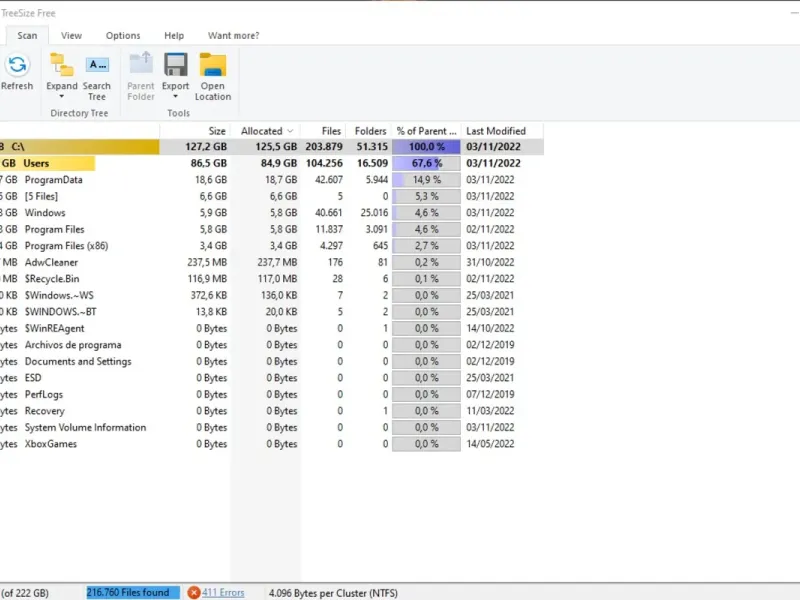800x600 pixels.
Task: Select the Program Files (x86) folder
Action: [x=66, y=246]
